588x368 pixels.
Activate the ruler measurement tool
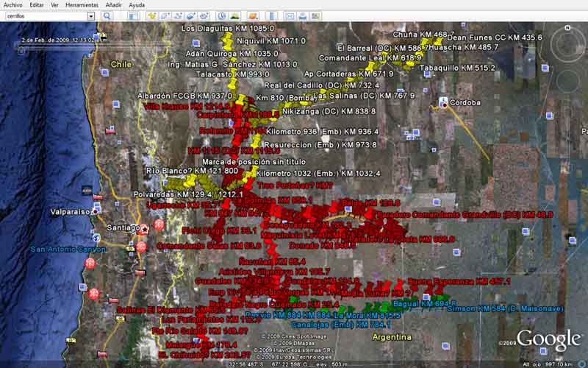point(273,15)
